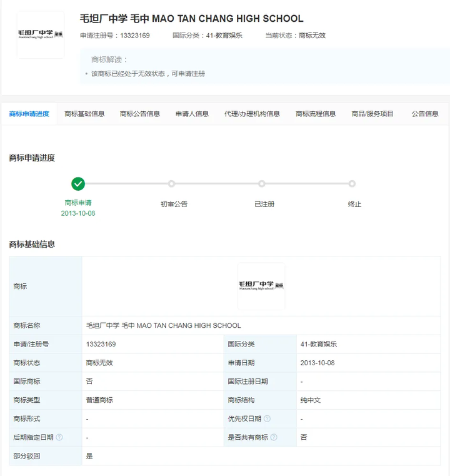Click the 商标申请 step label

(x=78, y=203)
